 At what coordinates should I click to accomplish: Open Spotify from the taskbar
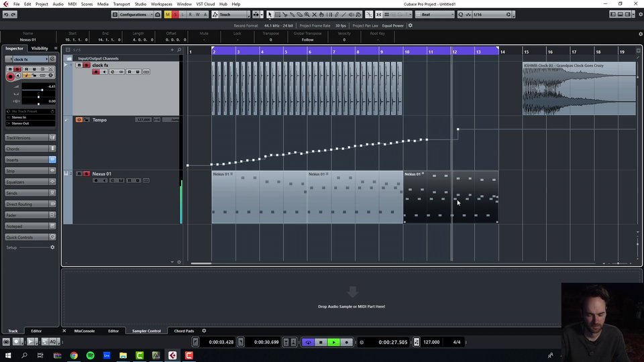91,355
